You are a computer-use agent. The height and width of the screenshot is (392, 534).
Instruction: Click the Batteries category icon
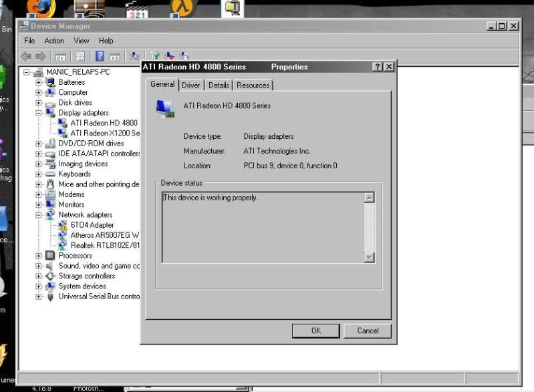[50, 82]
